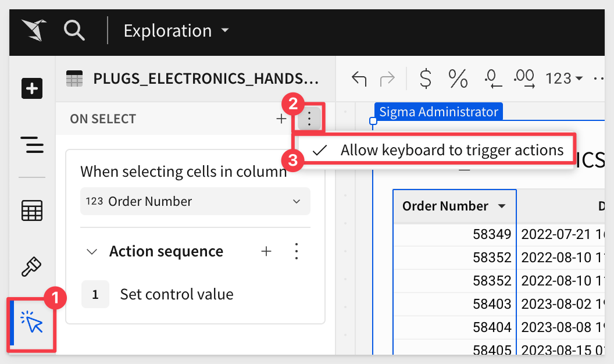Viewport: 614px width, 364px height.
Task: Open the table properties icon in sidebar
Action: pos(32,210)
